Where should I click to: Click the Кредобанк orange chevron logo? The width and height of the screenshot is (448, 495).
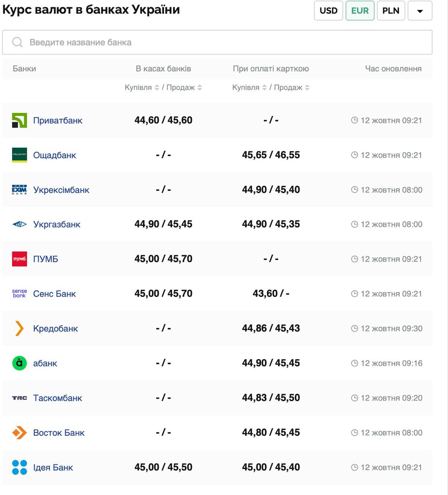(x=19, y=328)
